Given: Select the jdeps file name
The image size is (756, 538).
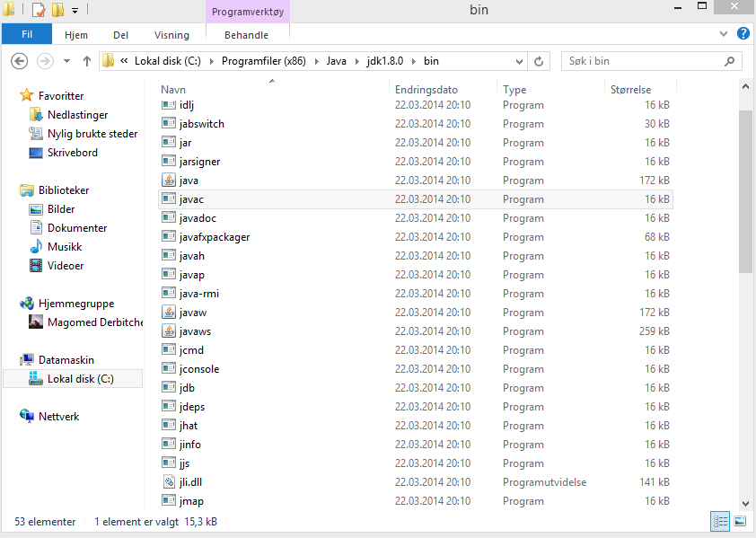Looking at the screenshot, I should pos(192,407).
